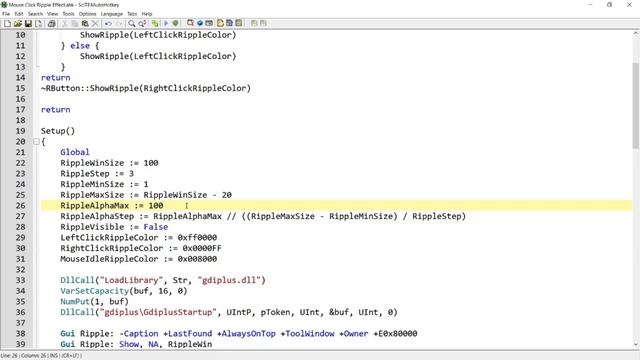Screen dimensions: 640x360
Task: Start debugging with green bug icon
Action: (176, 24)
